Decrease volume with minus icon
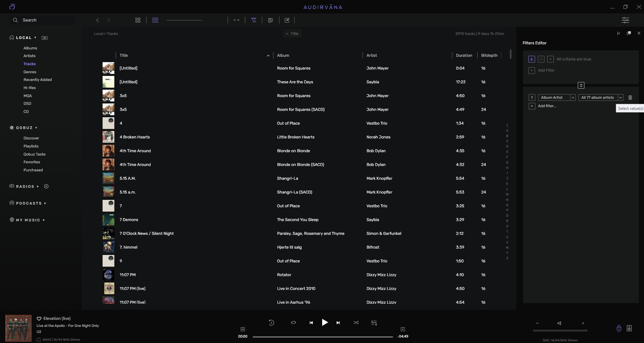 click(537, 323)
